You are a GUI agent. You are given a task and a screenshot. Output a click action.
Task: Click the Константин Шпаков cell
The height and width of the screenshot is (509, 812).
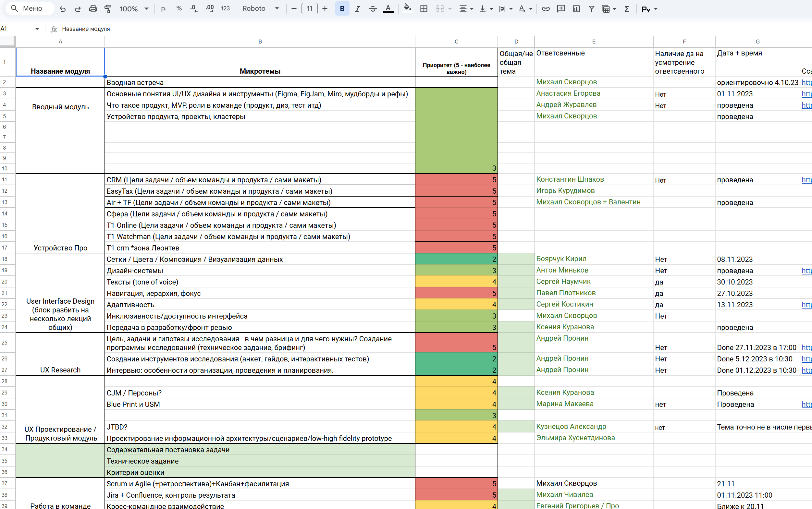click(594, 179)
